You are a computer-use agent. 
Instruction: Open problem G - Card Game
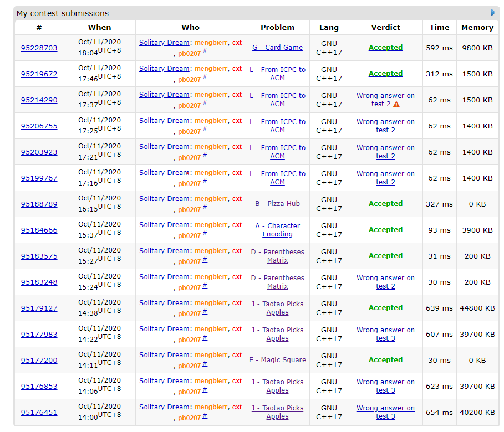pos(277,48)
